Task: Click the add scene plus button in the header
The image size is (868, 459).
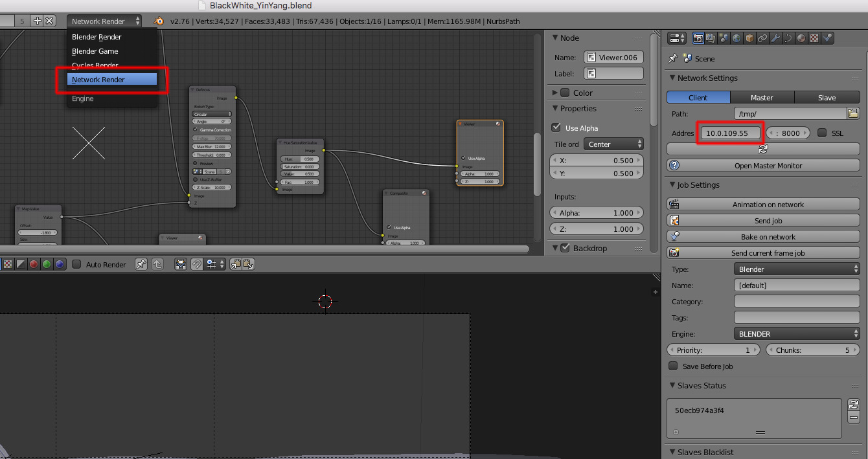Action: [37, 21]
